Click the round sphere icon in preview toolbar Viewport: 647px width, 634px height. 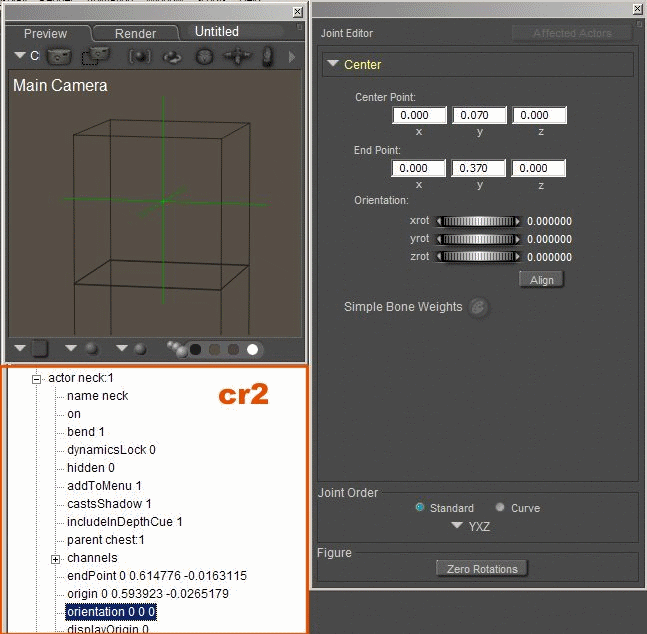coord(204,56)
